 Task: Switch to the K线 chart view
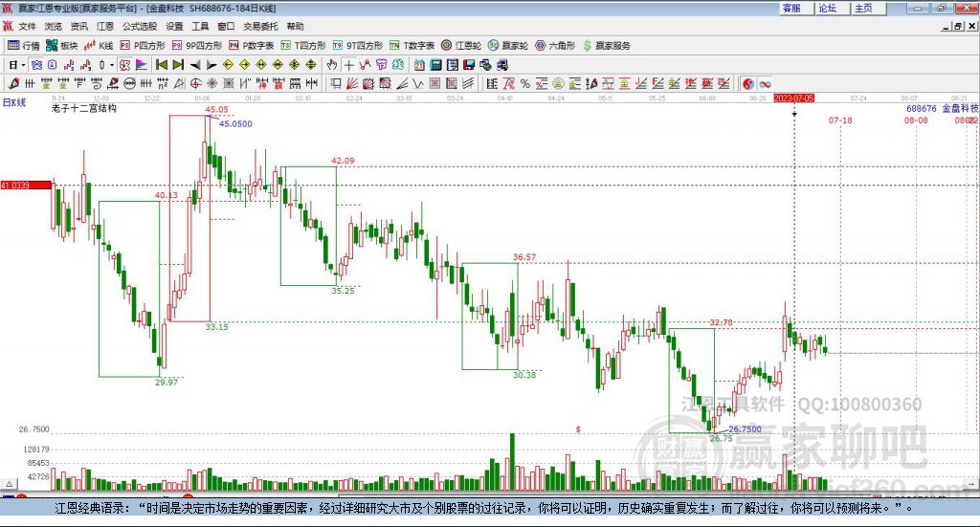point(99,46)
